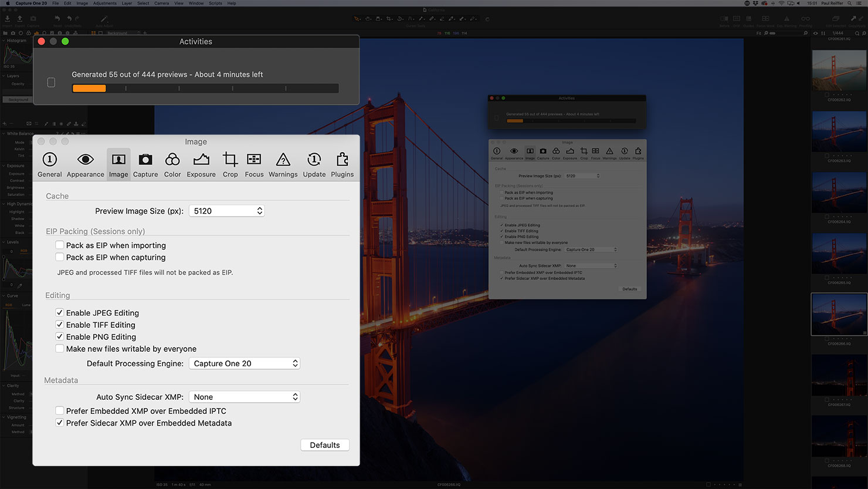The height and width of the screenshot is (489, 868).
Task: Choose the Crop cursor tool in toolbar
Action: (x=389, y=19)
